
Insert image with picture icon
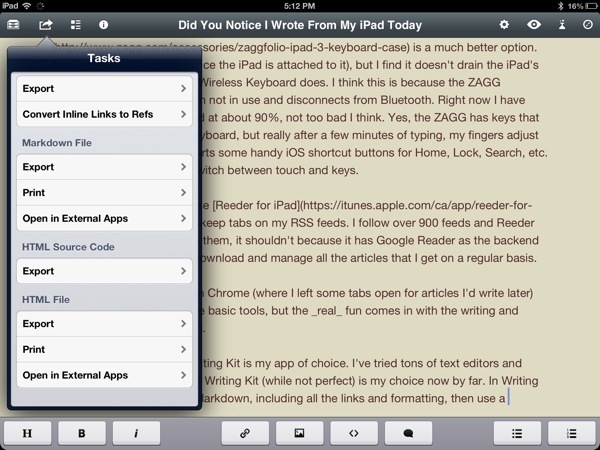(299, 433)
